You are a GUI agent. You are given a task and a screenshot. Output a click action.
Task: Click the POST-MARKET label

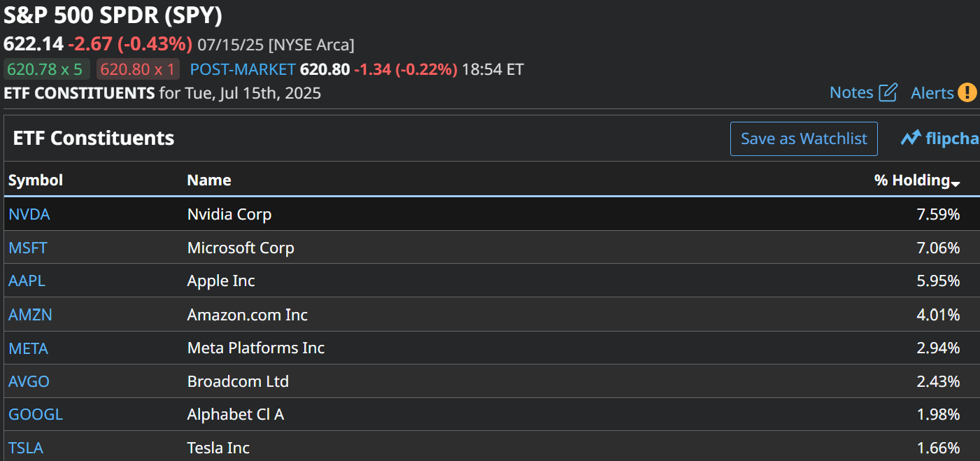[243, 69]
